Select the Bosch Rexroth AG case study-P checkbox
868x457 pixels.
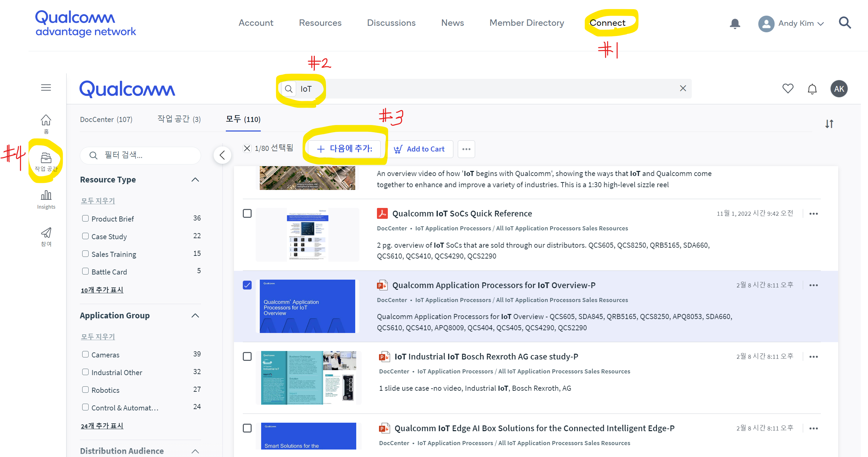[247, 356]
